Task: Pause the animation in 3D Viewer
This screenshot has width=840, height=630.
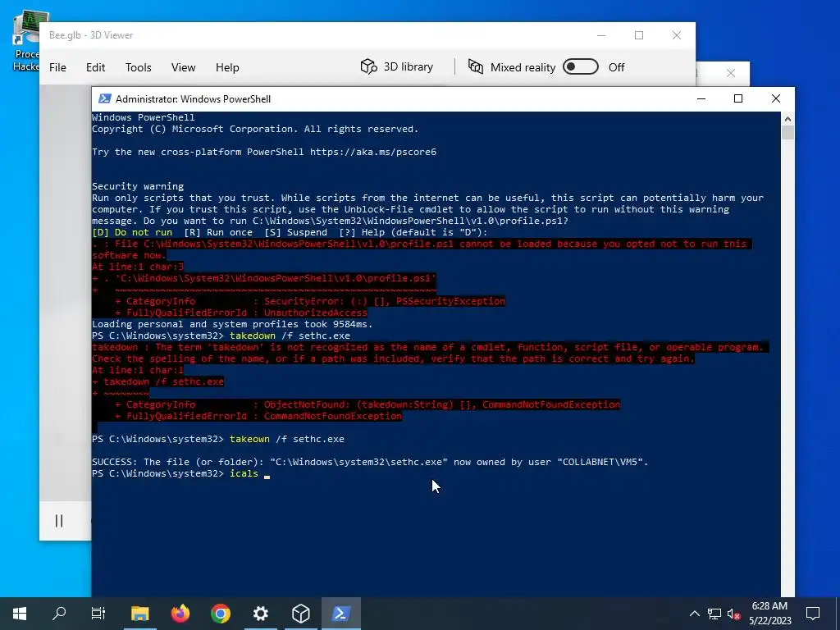Action: (59, 521)
